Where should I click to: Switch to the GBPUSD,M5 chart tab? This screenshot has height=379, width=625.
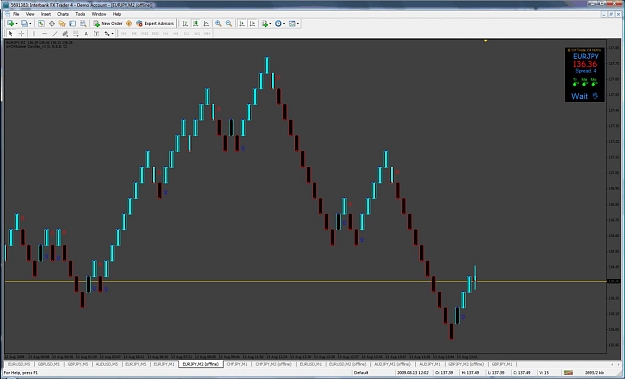(49, 364)
